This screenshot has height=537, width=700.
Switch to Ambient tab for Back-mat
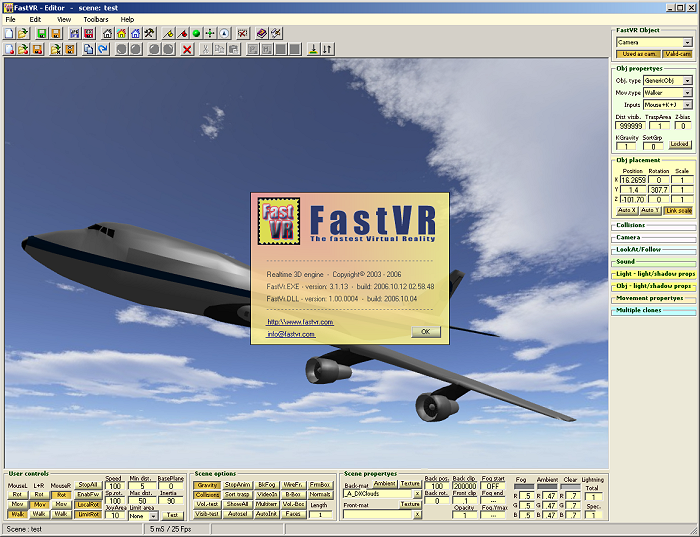[384, 483]
